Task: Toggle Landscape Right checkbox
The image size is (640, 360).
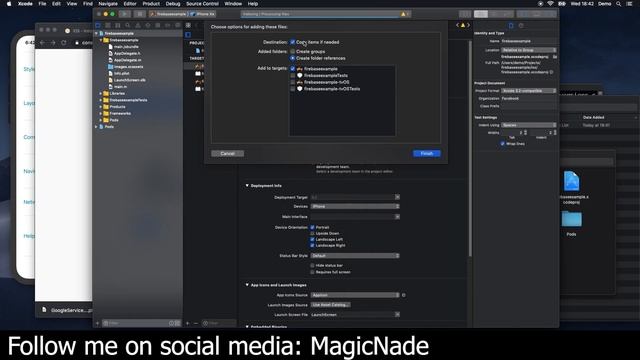Action: pos(312,246)
